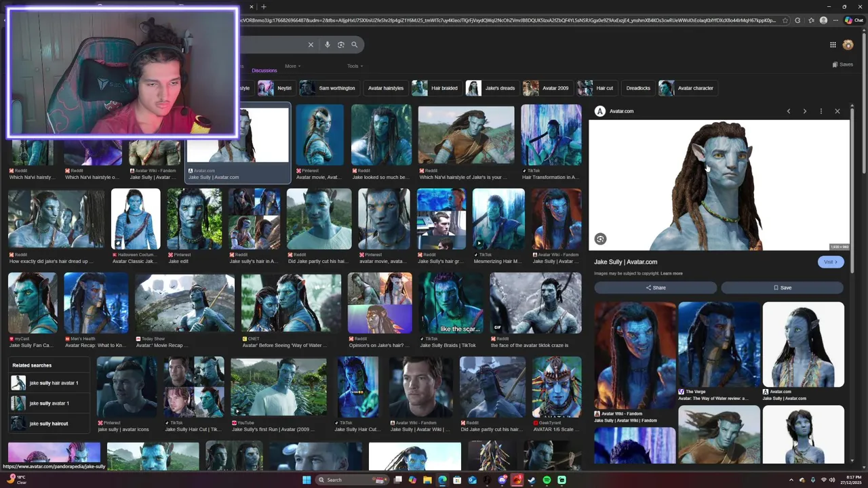Open Spotify from the taskbar
868x488 pixels.
click(547, 480)
